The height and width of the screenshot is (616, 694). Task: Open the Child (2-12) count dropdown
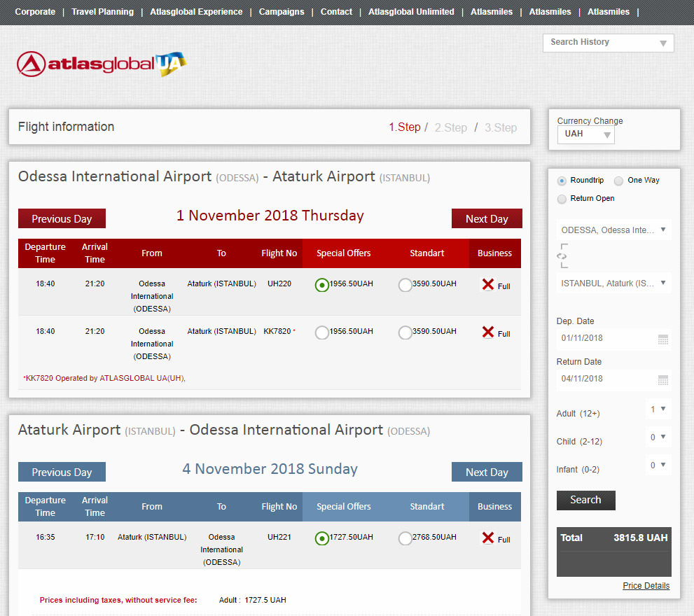(658, 437)
